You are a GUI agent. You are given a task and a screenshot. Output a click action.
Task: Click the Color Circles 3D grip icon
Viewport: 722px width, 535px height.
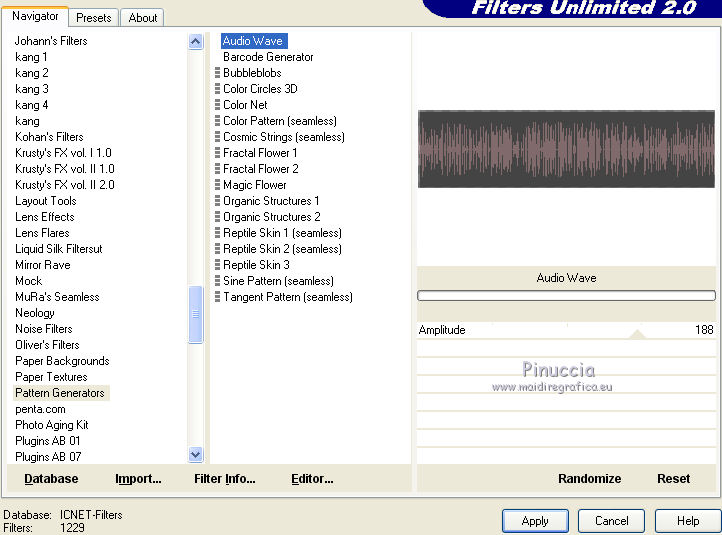click(x=217, y=89)
